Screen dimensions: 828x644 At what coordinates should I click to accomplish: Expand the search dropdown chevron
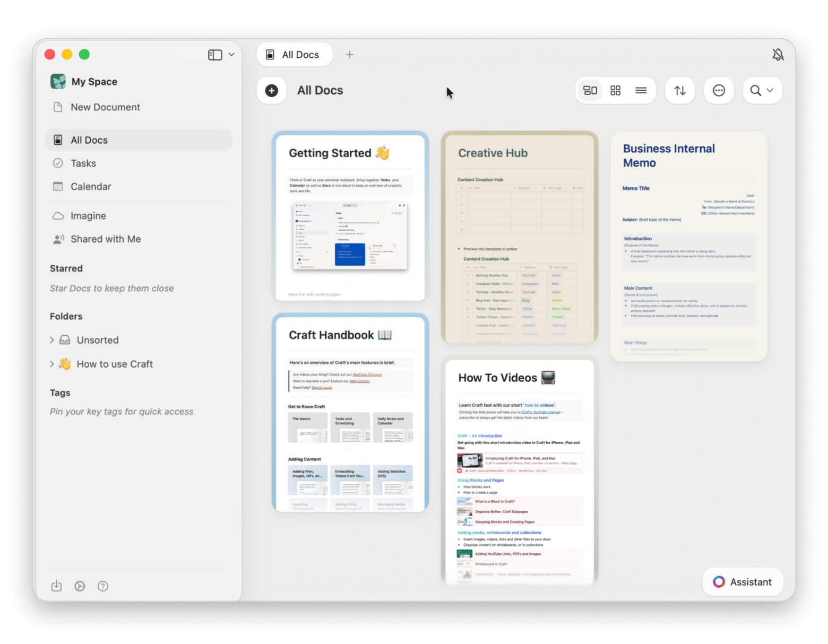770,90
